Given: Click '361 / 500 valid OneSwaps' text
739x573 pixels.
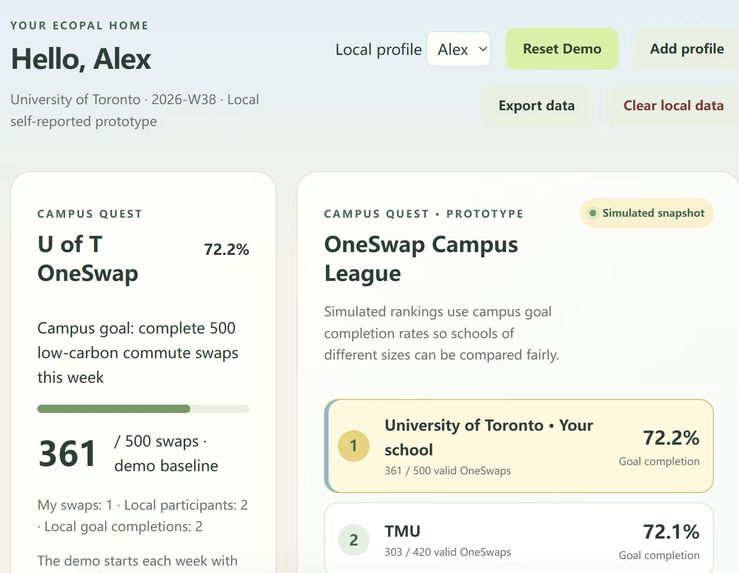Looking at the screenshot, I should point(447,471).
